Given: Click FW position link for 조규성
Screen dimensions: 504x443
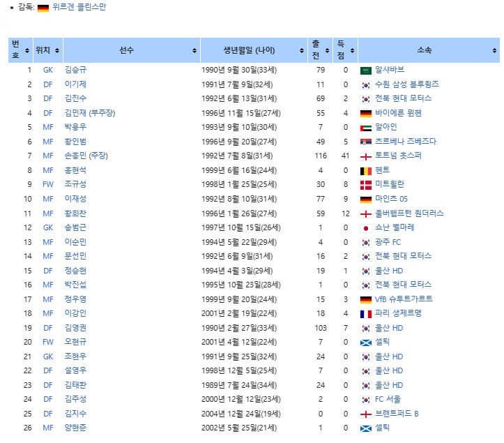Looking at the screenshot, I should click(x=48, y=185).
